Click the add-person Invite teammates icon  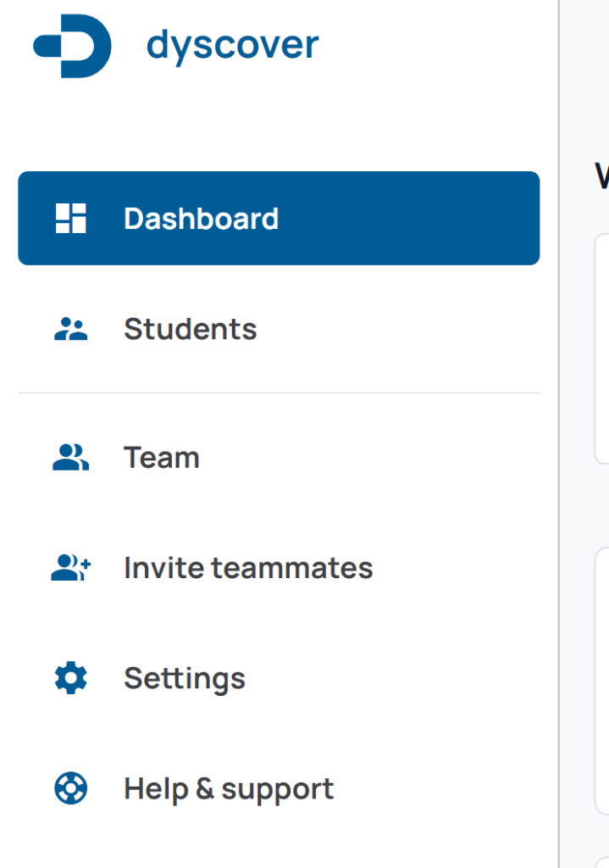(71, 567)
